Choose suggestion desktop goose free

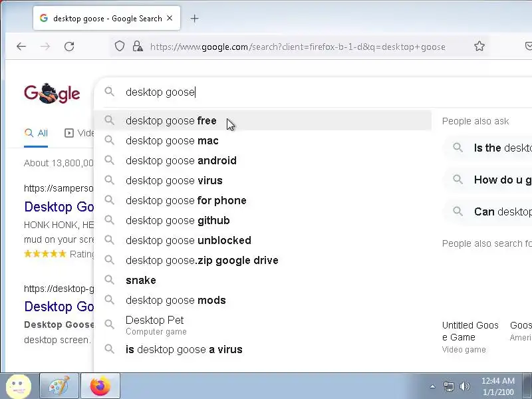263,120
